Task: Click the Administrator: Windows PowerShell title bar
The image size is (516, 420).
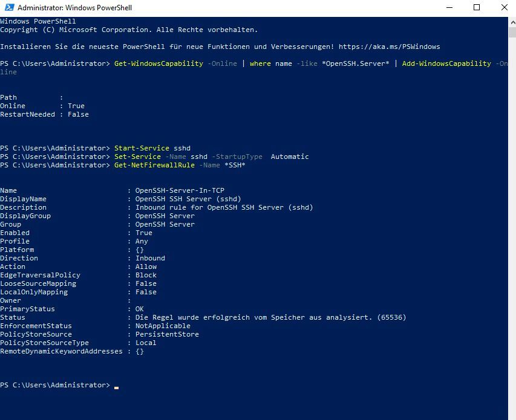Action: 242,7
